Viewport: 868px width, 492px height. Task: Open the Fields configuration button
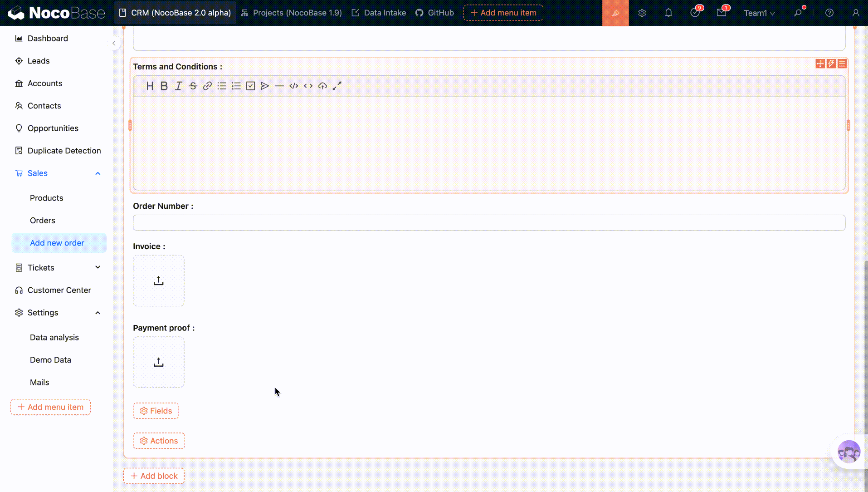pyautogui.click(x=156, y=411)
